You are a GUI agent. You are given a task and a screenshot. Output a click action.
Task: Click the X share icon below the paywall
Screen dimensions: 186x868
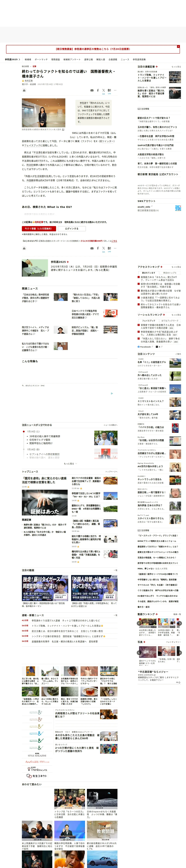(104, 248)
